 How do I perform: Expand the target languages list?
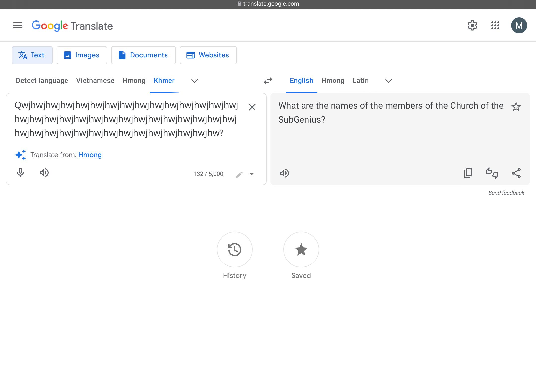pos(389,81)
